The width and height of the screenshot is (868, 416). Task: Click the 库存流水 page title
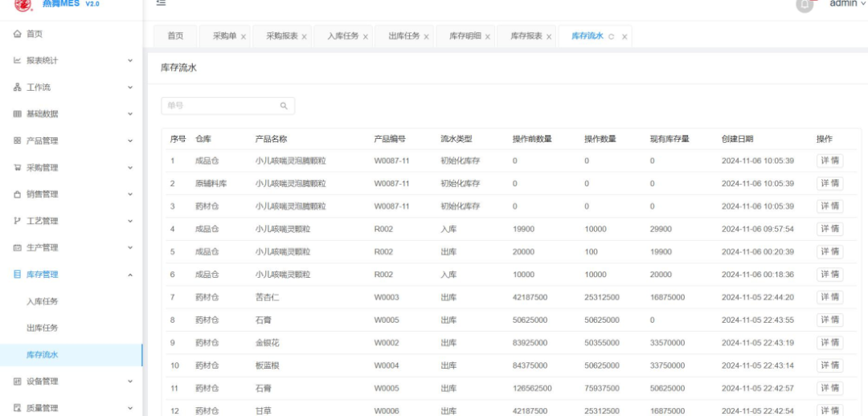click(x=178, y=68)
